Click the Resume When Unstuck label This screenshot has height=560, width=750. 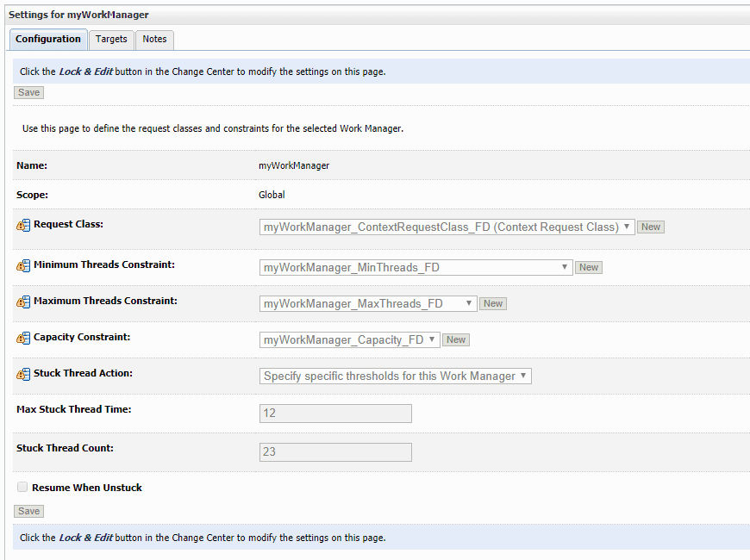tap(87, 488)
